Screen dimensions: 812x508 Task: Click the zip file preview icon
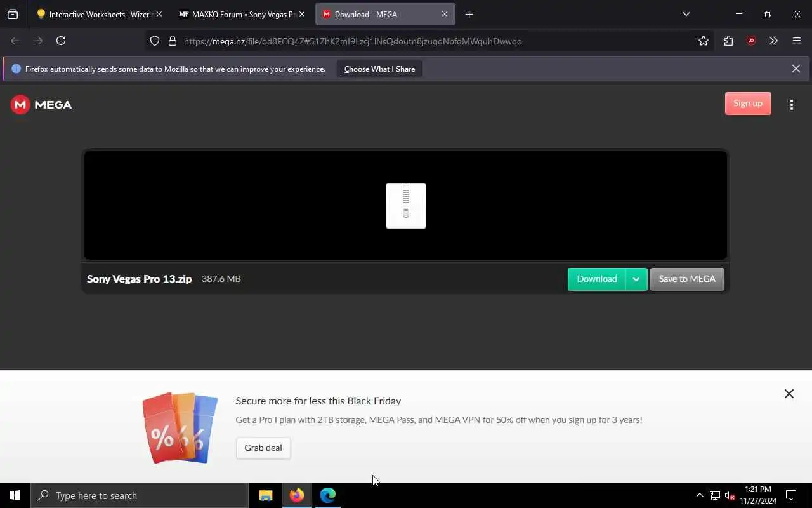pyautogui.click(x=406, y=206)
